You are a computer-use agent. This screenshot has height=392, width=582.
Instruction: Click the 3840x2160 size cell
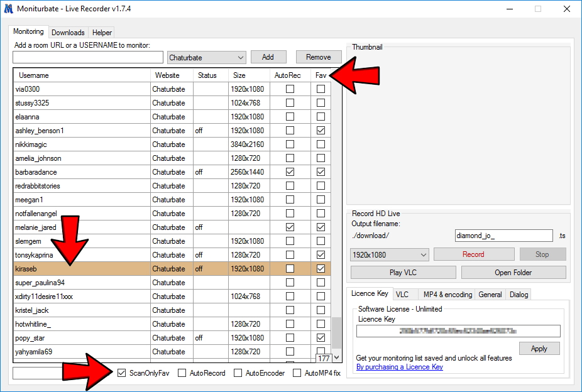tap(249, 144)
